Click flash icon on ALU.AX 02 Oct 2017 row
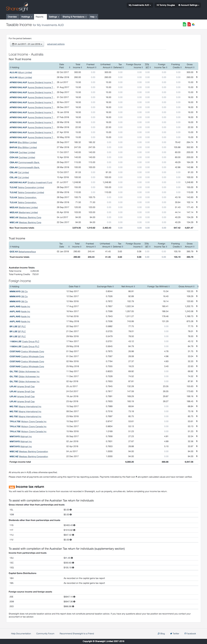This screenshot has width=207, height=644. [197, 72]
